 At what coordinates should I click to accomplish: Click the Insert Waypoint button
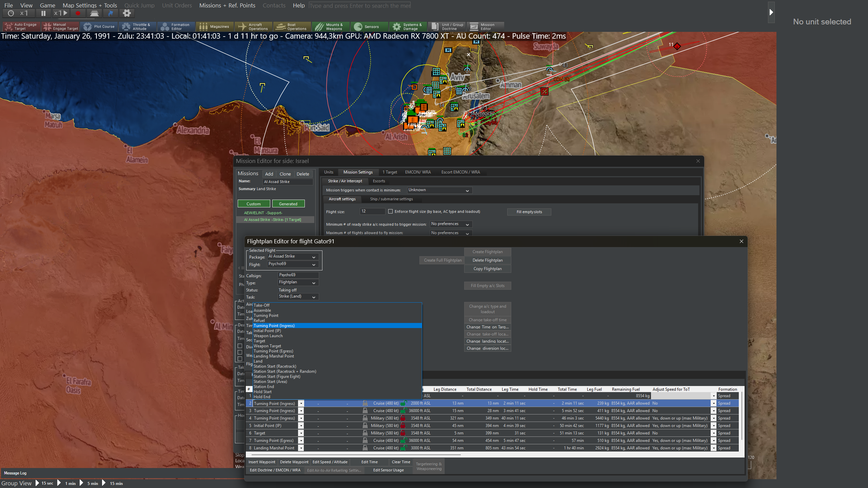point(262,462)
